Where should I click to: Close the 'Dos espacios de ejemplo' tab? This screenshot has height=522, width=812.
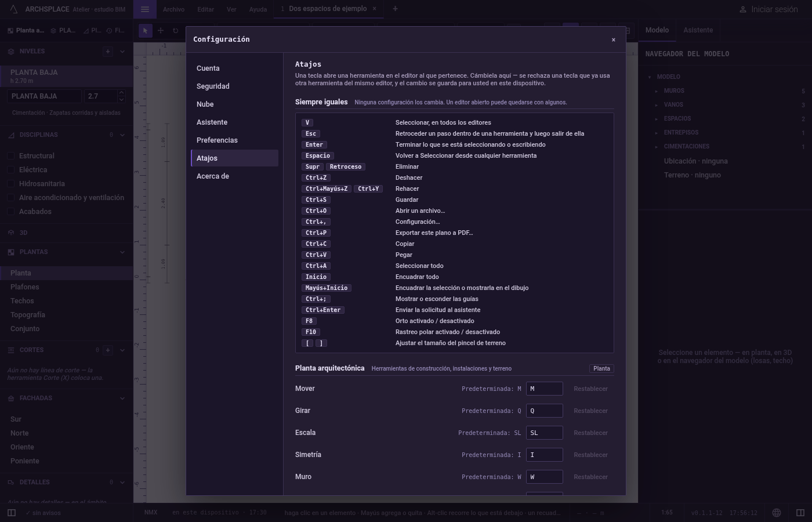click(374, 9)
